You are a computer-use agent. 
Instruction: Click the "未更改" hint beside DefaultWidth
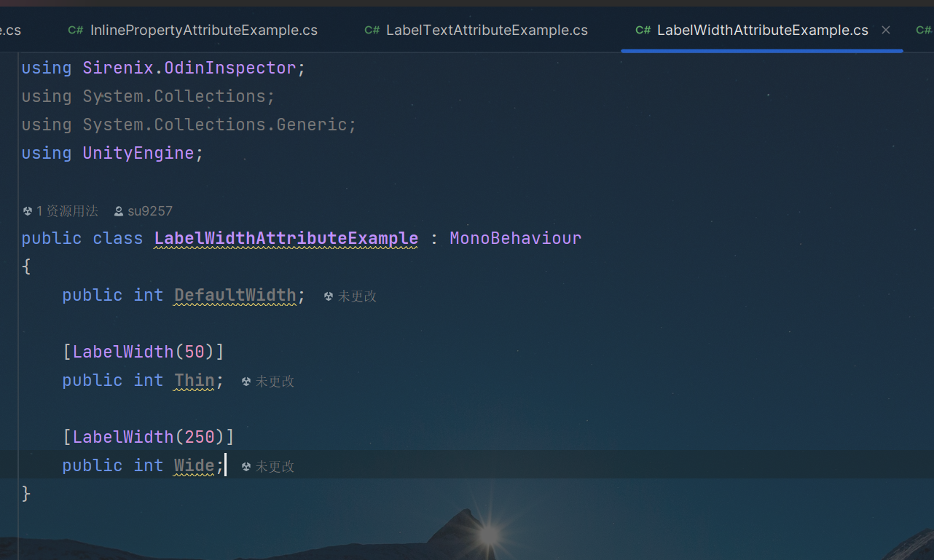coord(357,296)
